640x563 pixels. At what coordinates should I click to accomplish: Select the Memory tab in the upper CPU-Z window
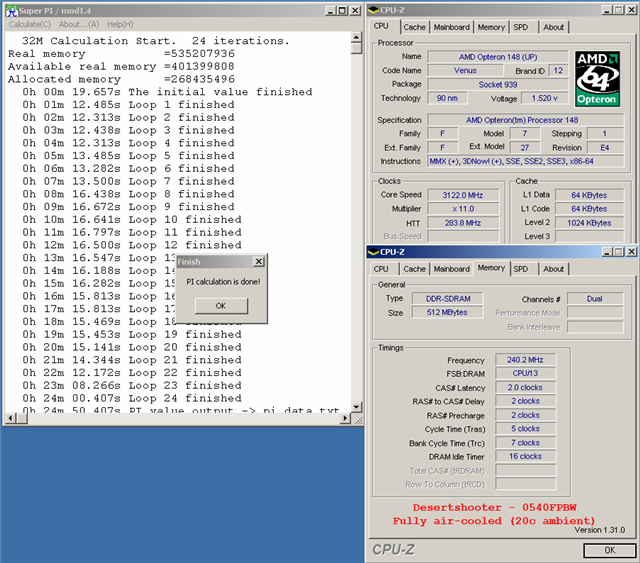point(491,27)
